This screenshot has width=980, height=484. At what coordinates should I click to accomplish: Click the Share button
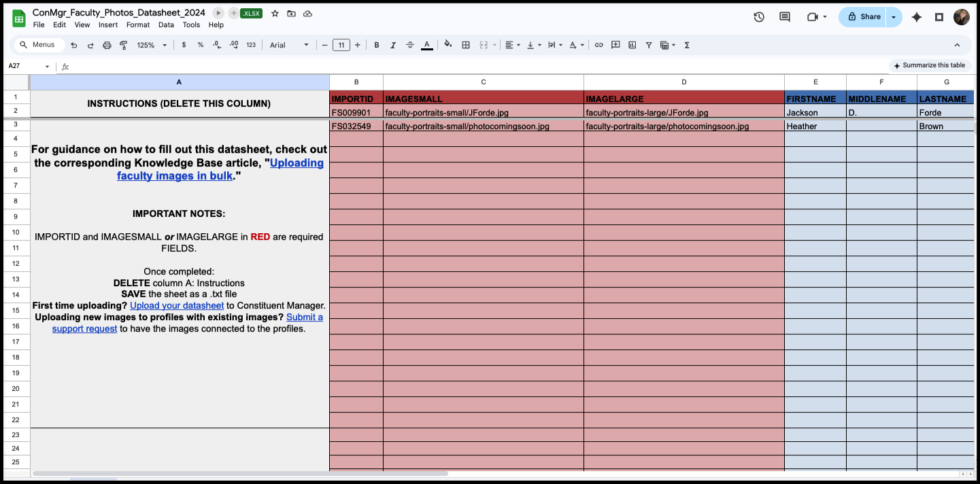click(x=862, y=17)
